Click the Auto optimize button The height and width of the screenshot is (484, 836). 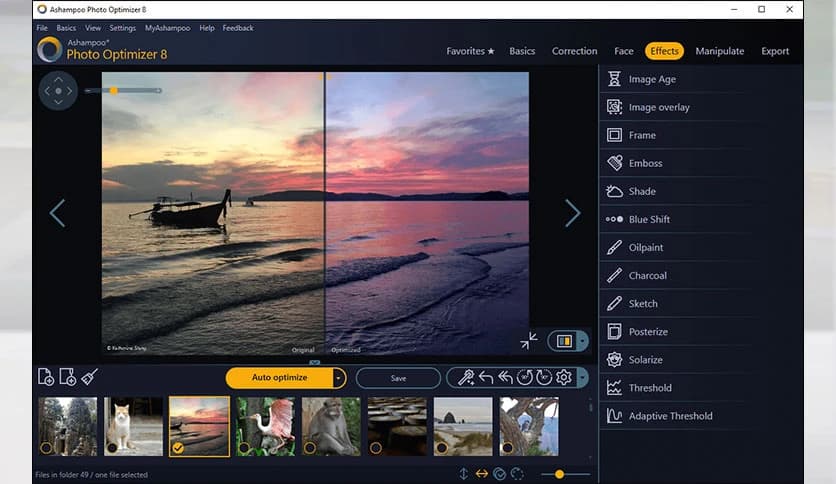point(279,378)
